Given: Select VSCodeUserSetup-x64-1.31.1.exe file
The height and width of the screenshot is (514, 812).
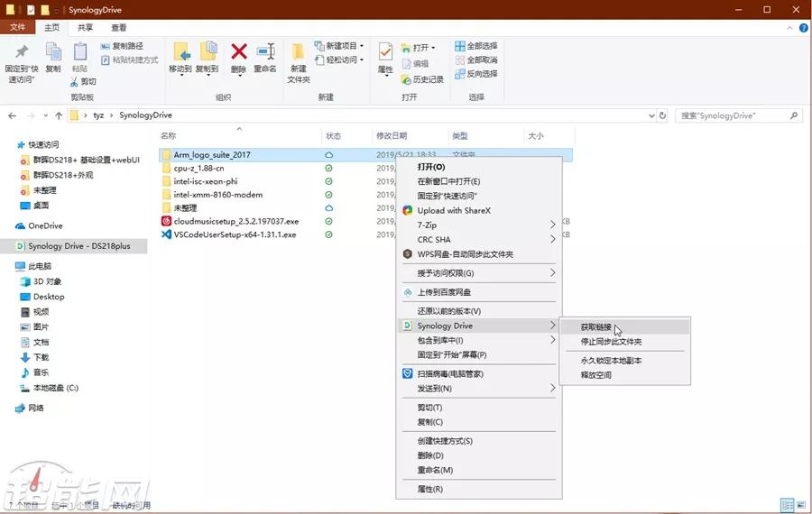Looking at the screenshot, I should pyautogui.click(x=235, y=234).
